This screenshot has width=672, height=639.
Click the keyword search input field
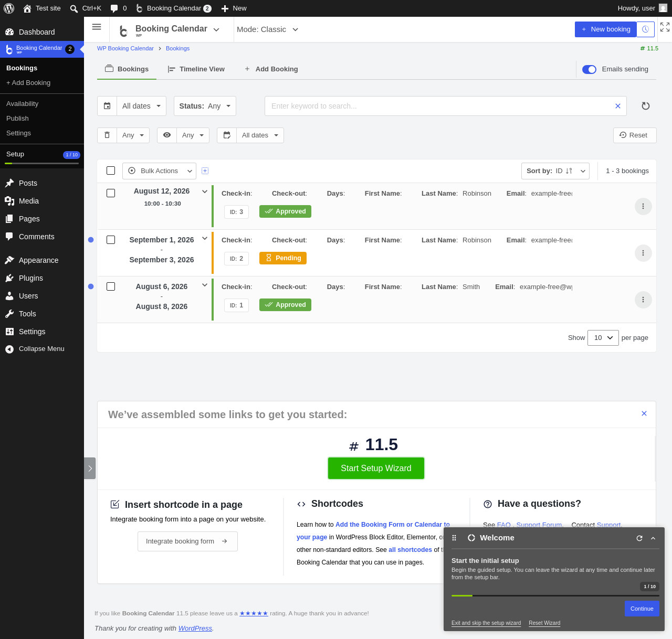pyautogui.click(x=441, y=106)
